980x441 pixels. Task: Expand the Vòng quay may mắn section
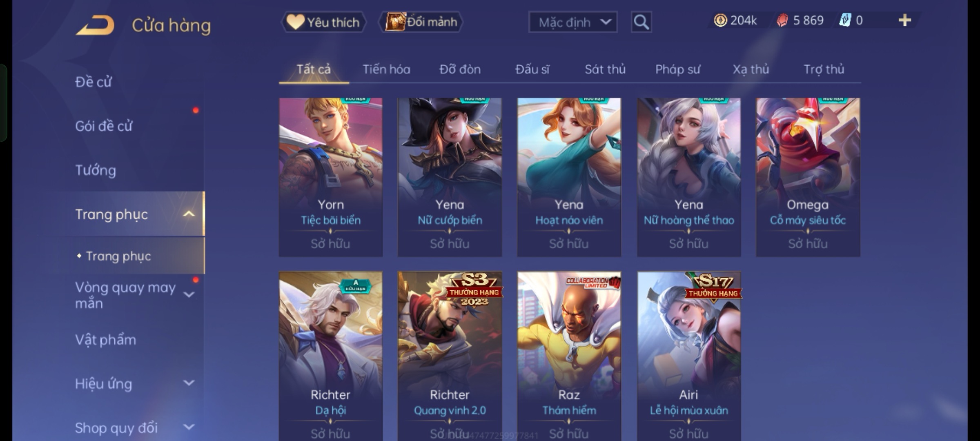click(x=189, y=294)
